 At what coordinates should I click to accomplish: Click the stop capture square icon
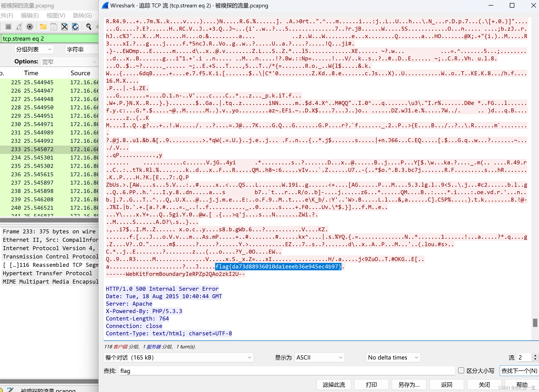click(x=8, y=27)
